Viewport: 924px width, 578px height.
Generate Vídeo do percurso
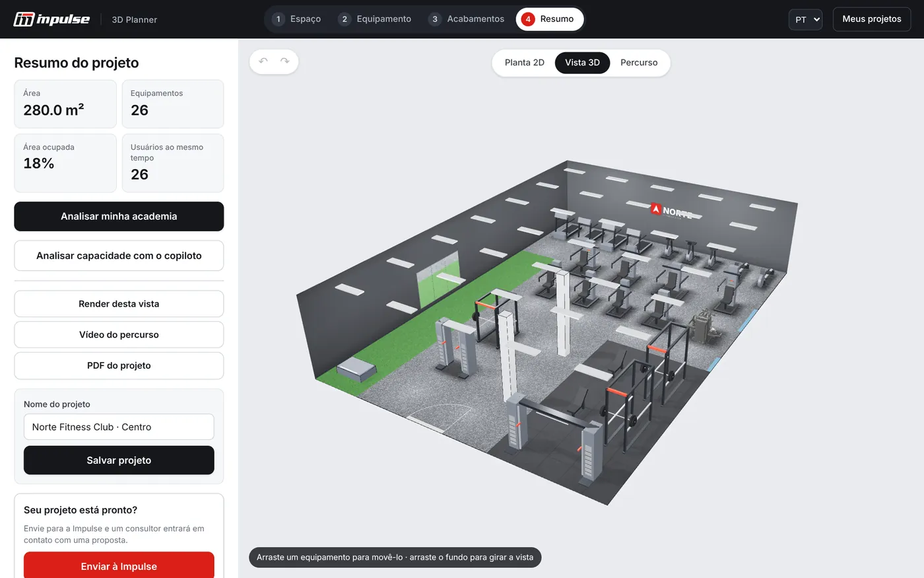coord(119,335)
